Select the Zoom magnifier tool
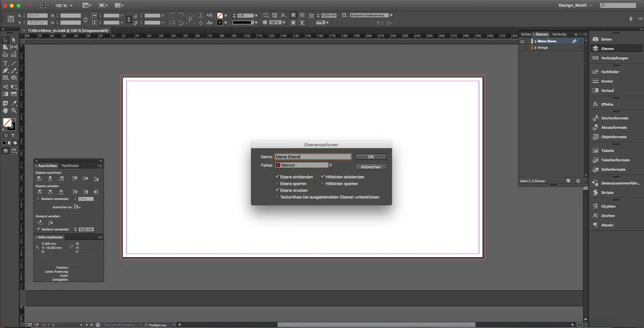644x328 pixels. (14, 110)
